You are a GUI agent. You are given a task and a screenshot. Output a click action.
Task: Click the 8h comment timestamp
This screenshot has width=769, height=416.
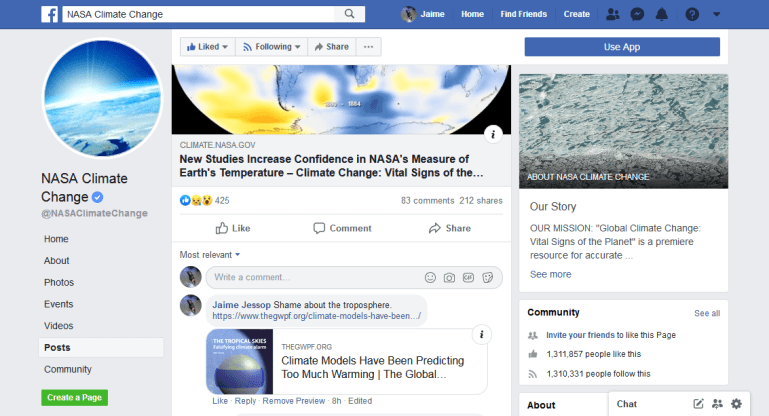pos(336,401)
